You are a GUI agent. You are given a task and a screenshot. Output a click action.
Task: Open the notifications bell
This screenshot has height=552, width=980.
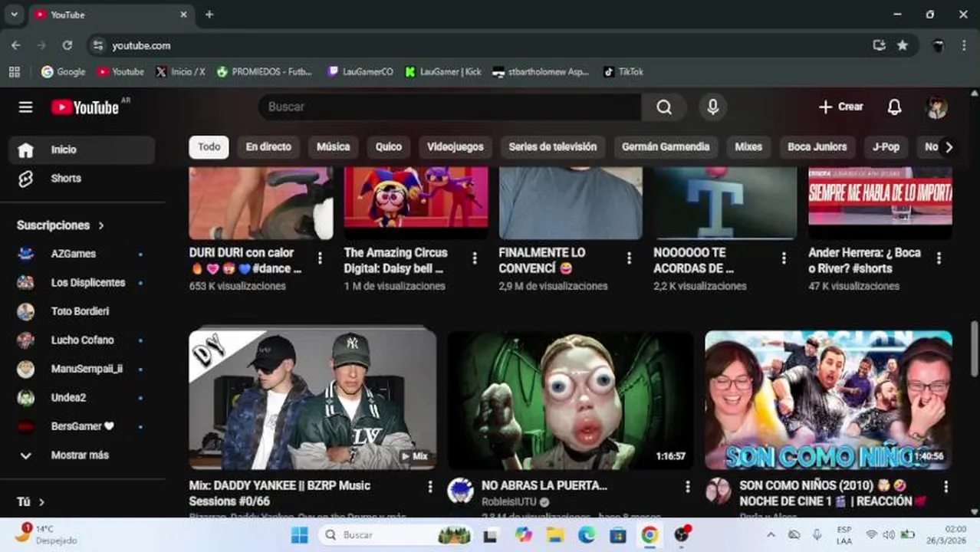pyautogui.click(x=894, y=107)
